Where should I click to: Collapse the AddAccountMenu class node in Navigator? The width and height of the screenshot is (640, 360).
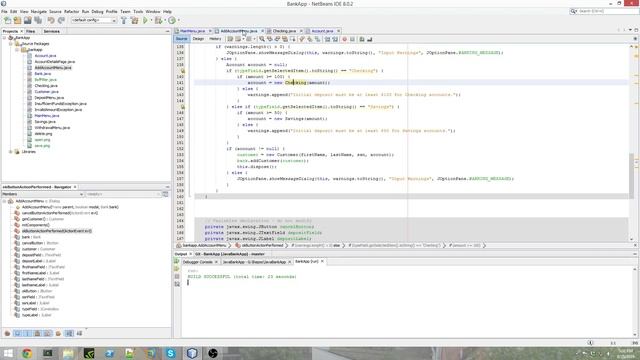tap(4, 201)
